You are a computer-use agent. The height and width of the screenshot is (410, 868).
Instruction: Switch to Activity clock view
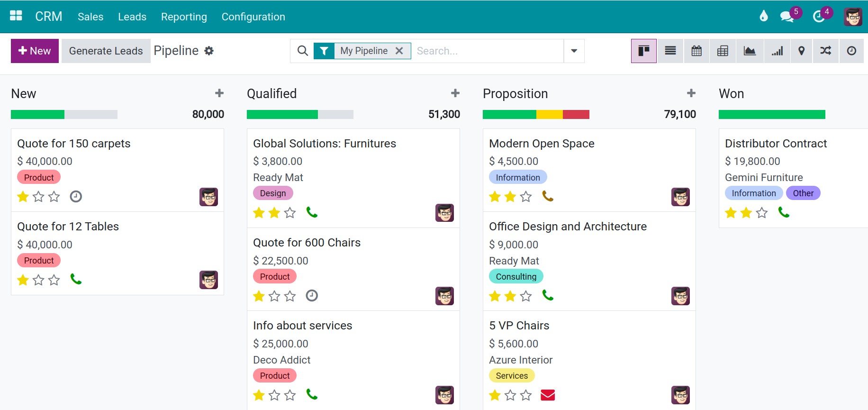(851, 51)
